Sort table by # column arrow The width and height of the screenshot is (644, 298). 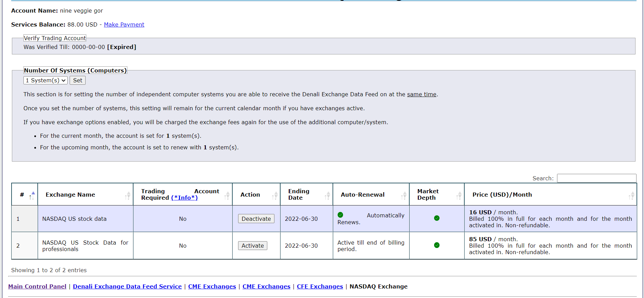point(32,195)
